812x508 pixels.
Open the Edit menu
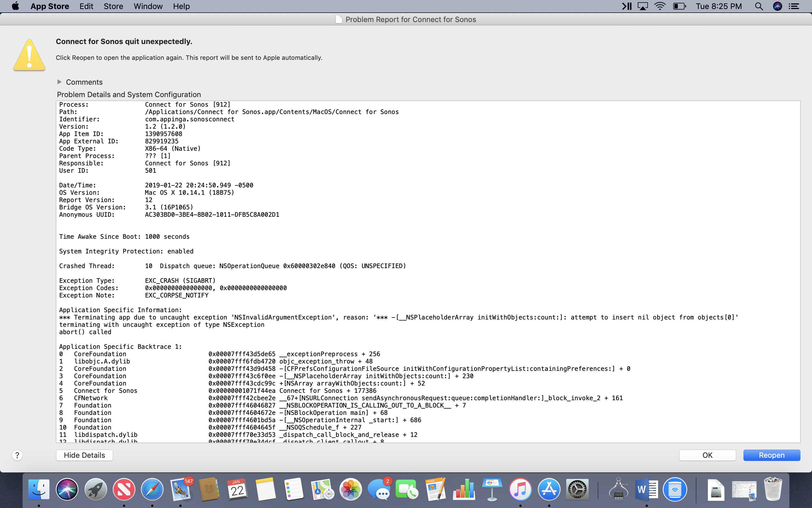[x=86, y=6]
